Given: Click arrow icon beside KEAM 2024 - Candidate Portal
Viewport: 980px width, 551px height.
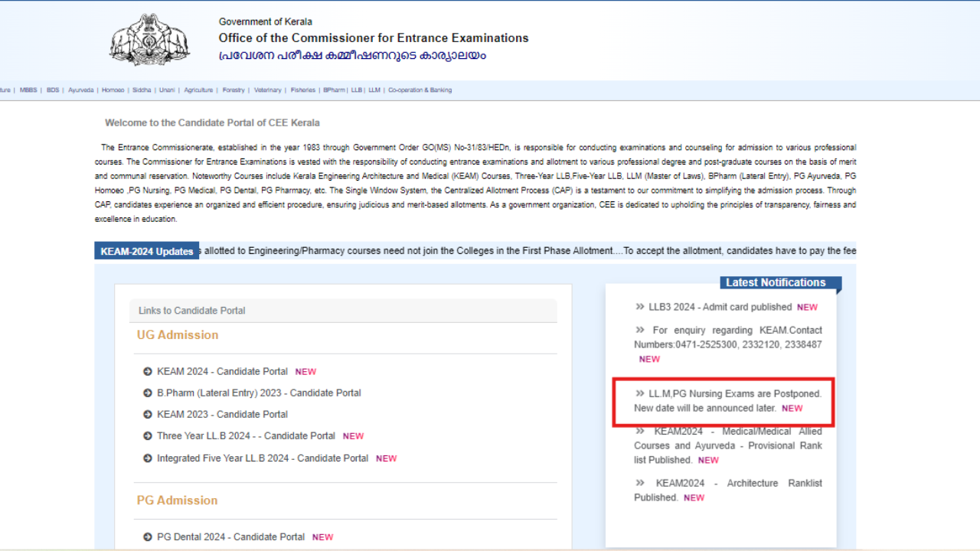Looking at the screenshot, I should (x=148, y=371).
